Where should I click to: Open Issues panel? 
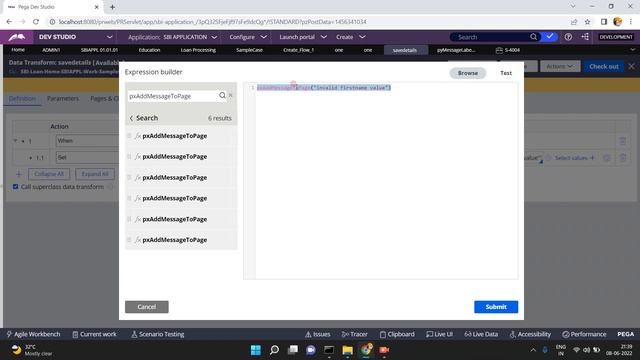click(x=318, y=334)
